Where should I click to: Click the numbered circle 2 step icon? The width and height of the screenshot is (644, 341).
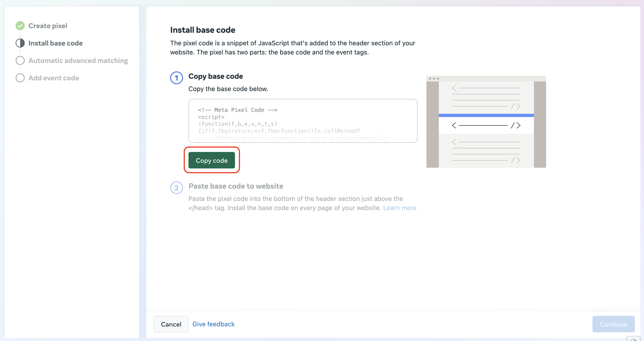tap(177, 188)
